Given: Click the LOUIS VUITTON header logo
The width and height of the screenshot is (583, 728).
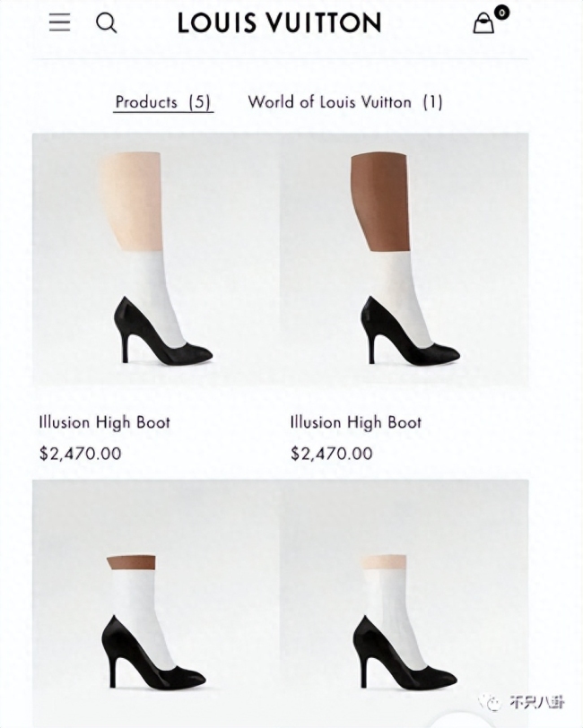Looking at the screenshot, I should pyautogui.click(x=280, y=22).
